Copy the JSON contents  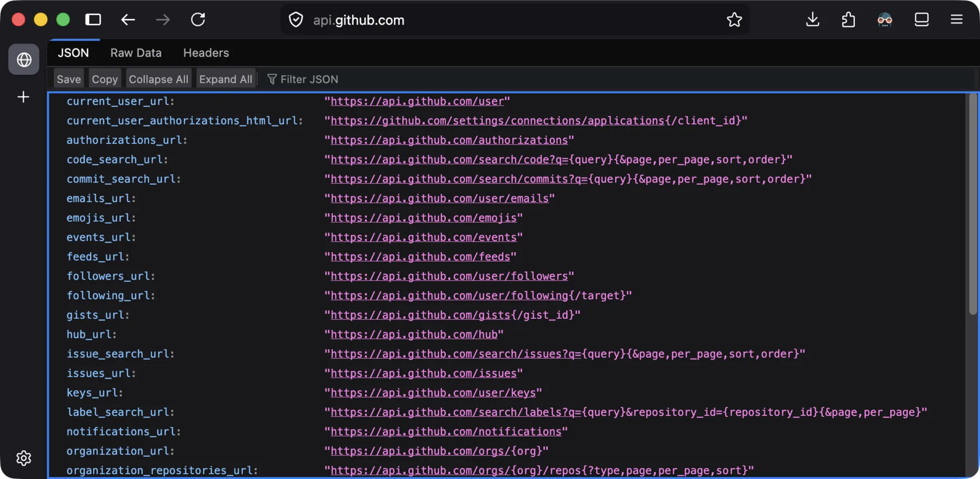click(105, 79)
